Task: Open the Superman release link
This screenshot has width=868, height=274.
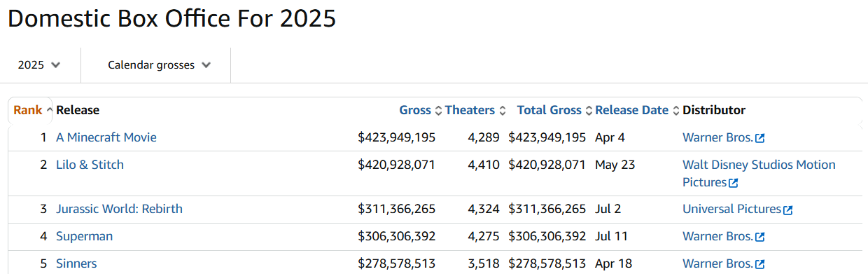Action: 84,236
